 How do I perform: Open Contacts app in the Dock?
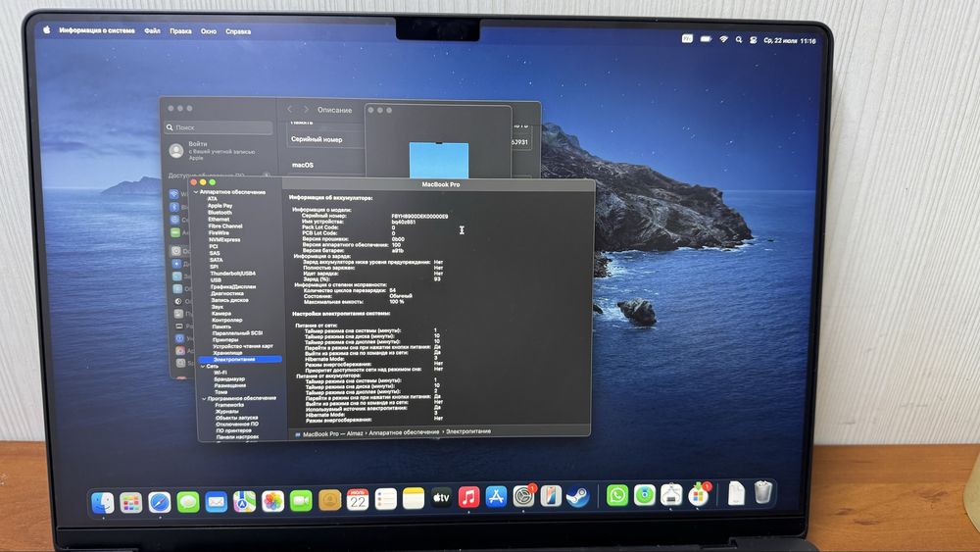coord(329,499)
